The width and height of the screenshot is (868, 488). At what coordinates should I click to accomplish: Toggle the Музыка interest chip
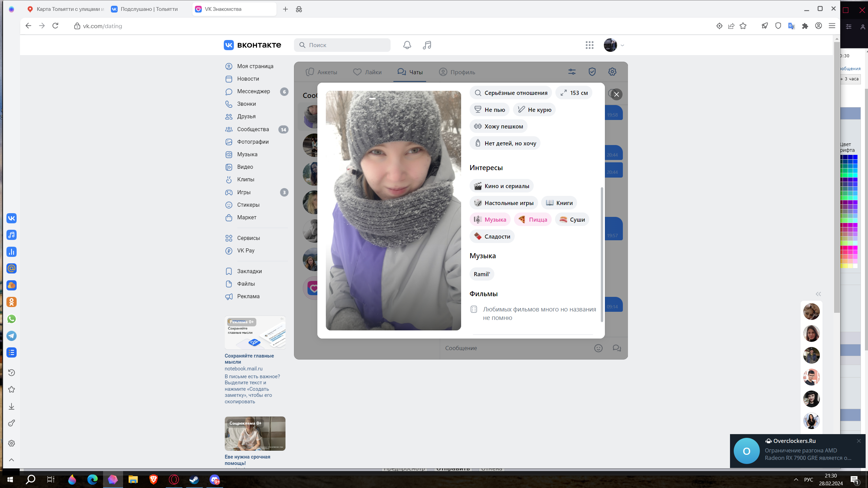click(x=490, y=220)
